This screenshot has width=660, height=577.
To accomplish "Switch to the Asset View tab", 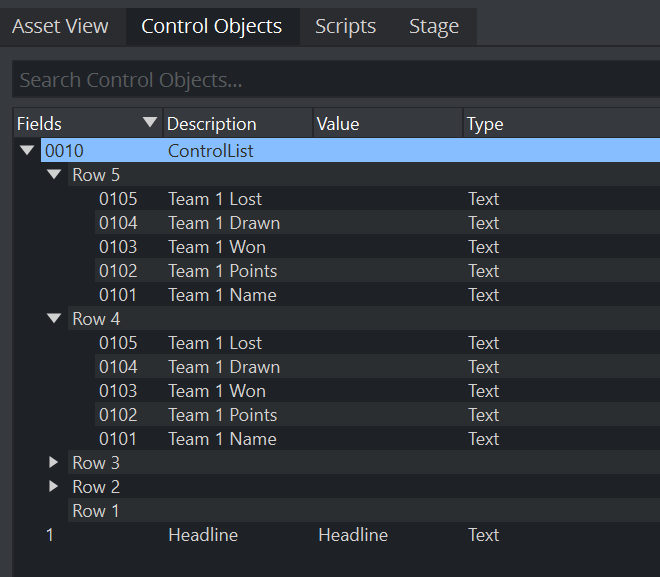I will click(60, 27).
